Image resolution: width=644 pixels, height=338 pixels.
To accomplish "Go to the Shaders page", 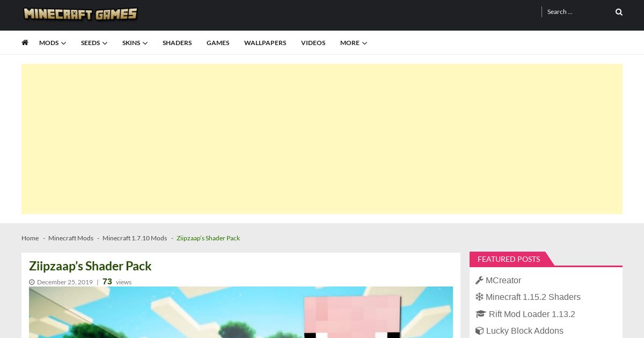I will pyautogui.click(x=177, y=43).
